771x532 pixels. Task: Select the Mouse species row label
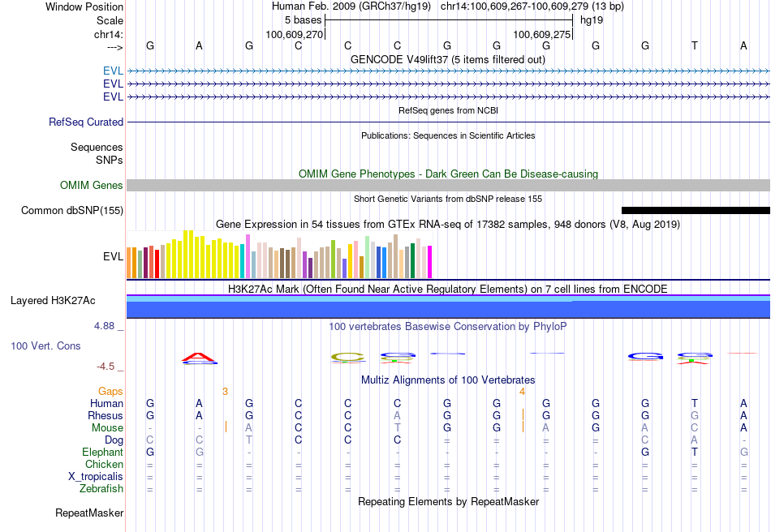coord(108,428)
